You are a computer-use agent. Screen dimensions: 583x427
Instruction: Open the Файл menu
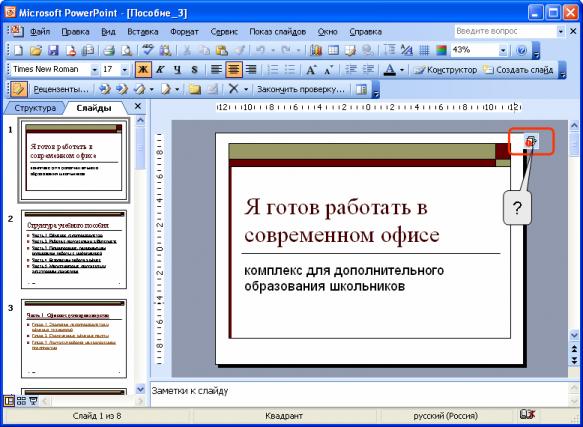(40, 32)
